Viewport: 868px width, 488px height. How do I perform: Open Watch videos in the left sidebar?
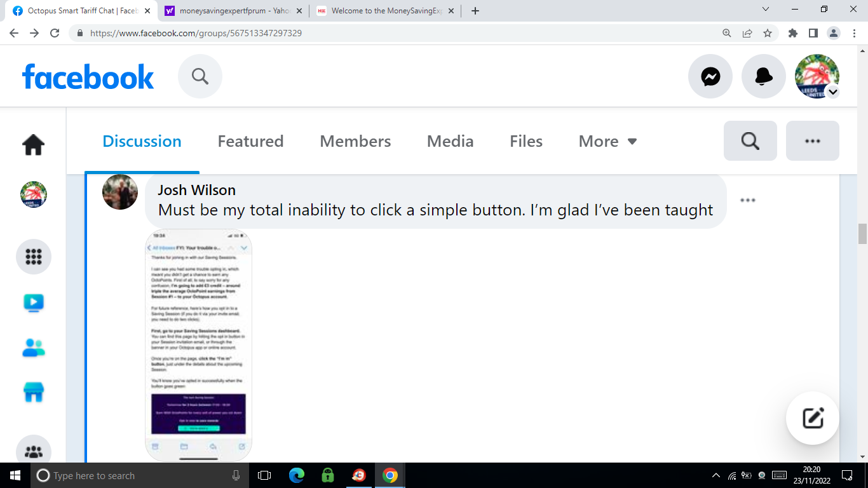[x=34, y=303]
